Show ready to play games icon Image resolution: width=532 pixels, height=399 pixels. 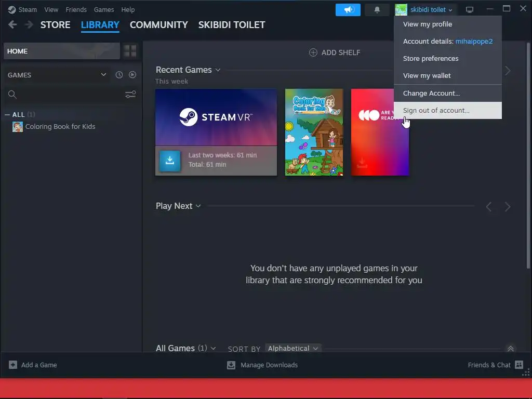coord(132,75)
